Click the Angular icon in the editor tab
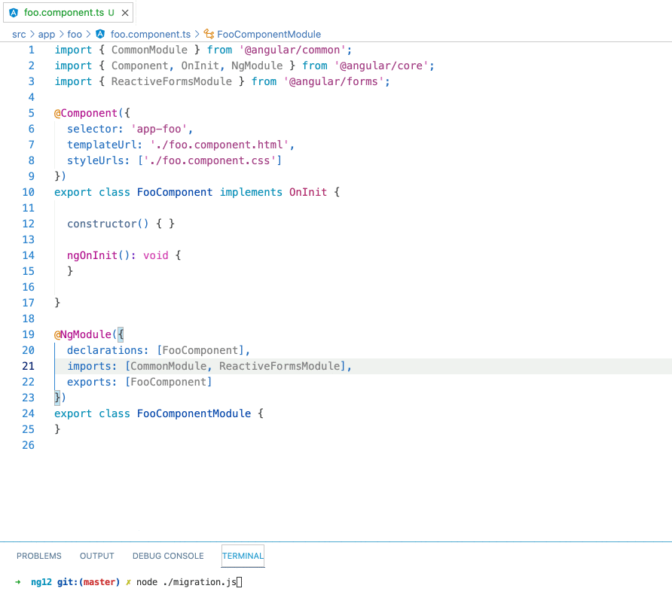Image resolution: width=672 pixels, height=616 pixels. [x=14, y=13]
